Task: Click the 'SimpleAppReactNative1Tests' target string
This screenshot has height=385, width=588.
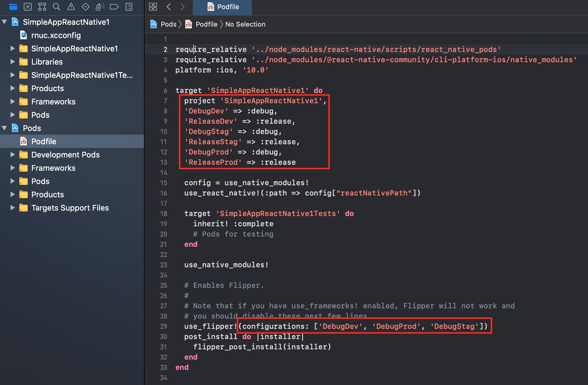Action: coord(278,213)
